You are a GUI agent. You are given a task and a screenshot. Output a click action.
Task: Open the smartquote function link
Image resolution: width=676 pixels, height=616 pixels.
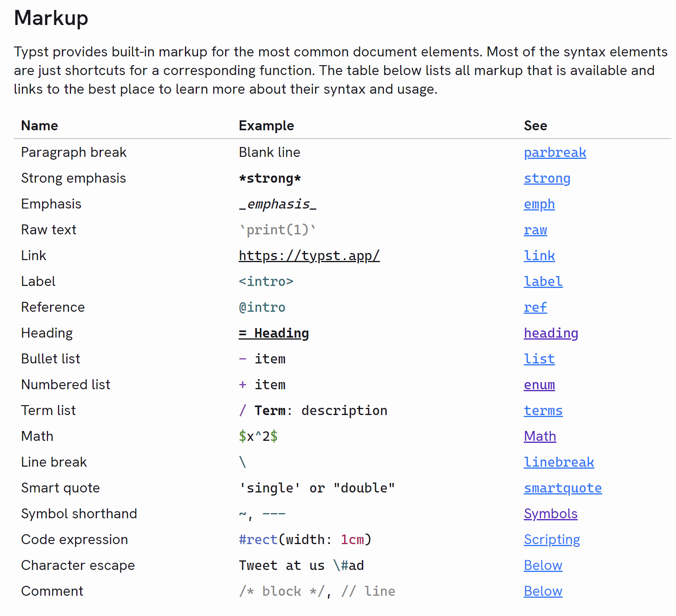pos(562,489)
